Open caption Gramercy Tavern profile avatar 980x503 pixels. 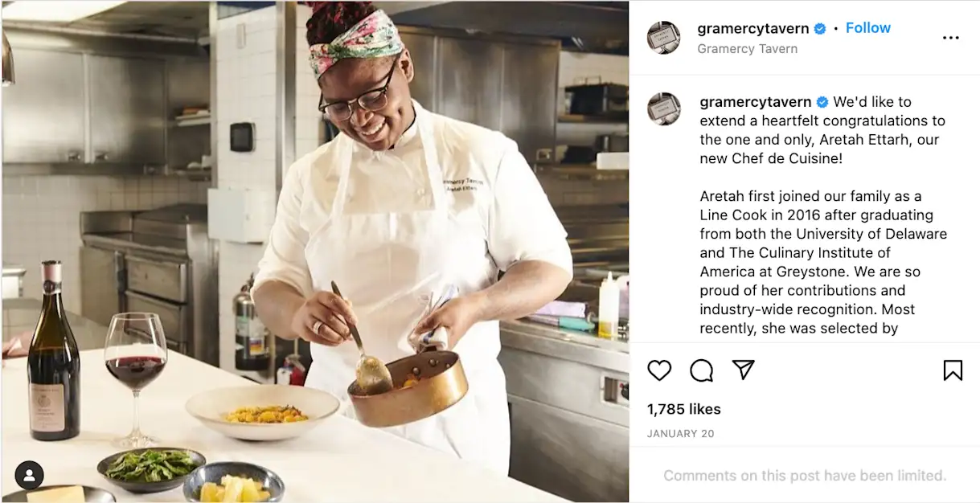(x=663, y=109)
